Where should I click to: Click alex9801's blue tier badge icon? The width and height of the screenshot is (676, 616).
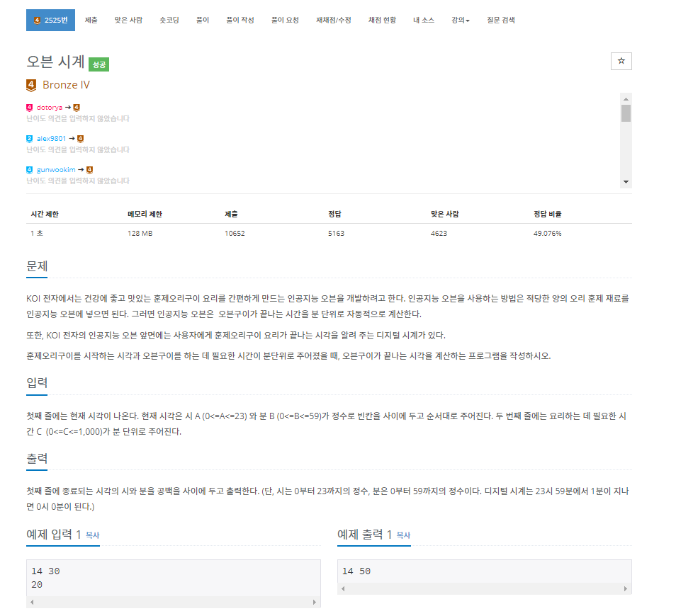pos(29,139)
